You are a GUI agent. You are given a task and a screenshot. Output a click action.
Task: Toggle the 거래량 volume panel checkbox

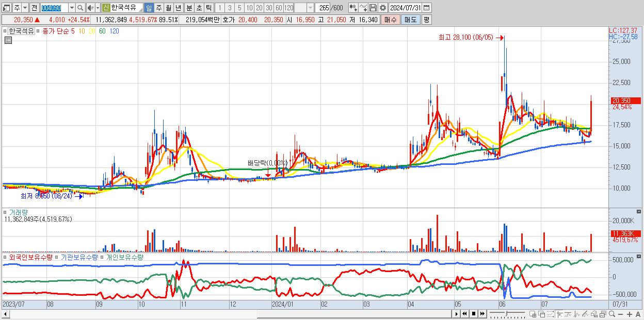5,212
